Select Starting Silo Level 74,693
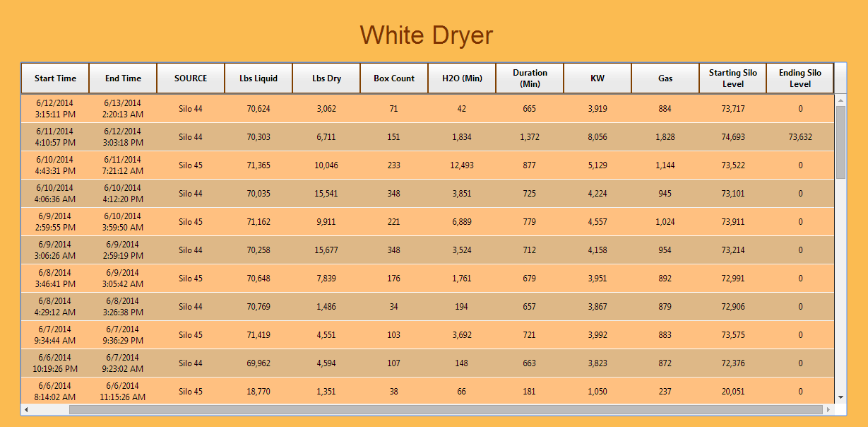868x427 pixels. (x=733, y=137)
